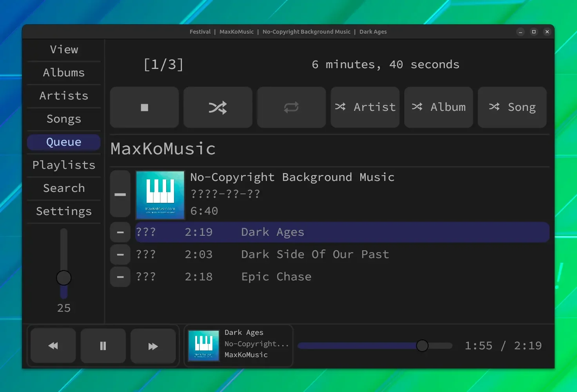Go to the Artists view
This screenshot has width=577, height=392.
pos(64,96)
